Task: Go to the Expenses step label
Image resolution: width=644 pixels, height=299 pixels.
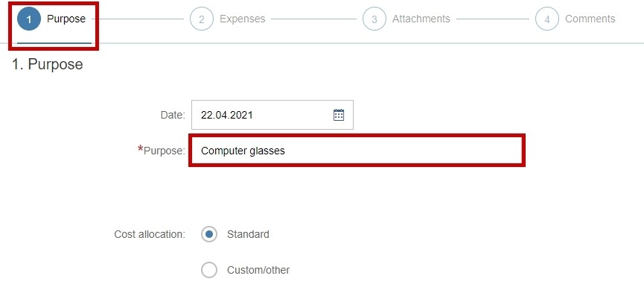Action: coord(242,19)
